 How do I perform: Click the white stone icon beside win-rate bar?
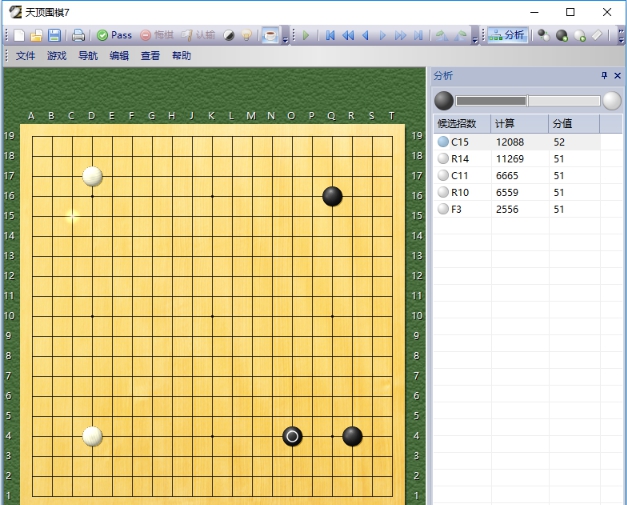(x=612, y=101)
